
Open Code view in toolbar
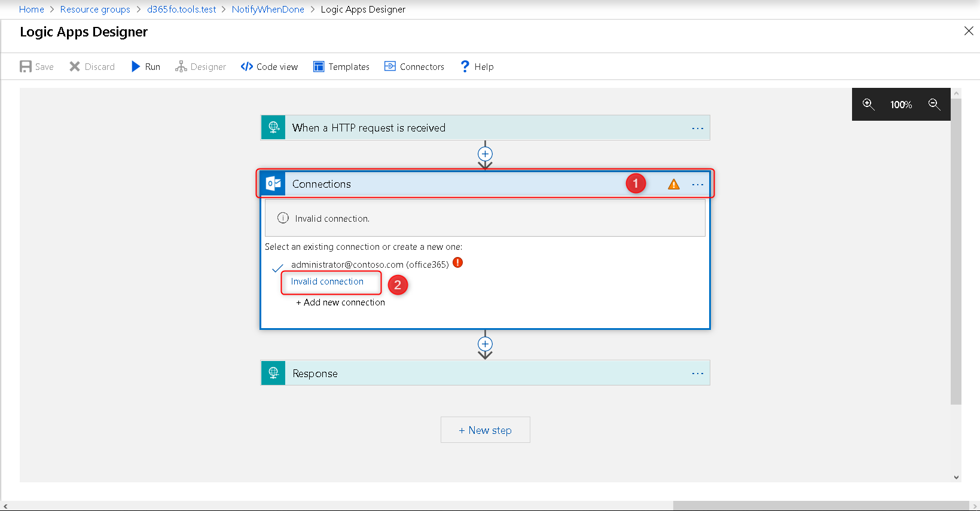coord(269,66)
